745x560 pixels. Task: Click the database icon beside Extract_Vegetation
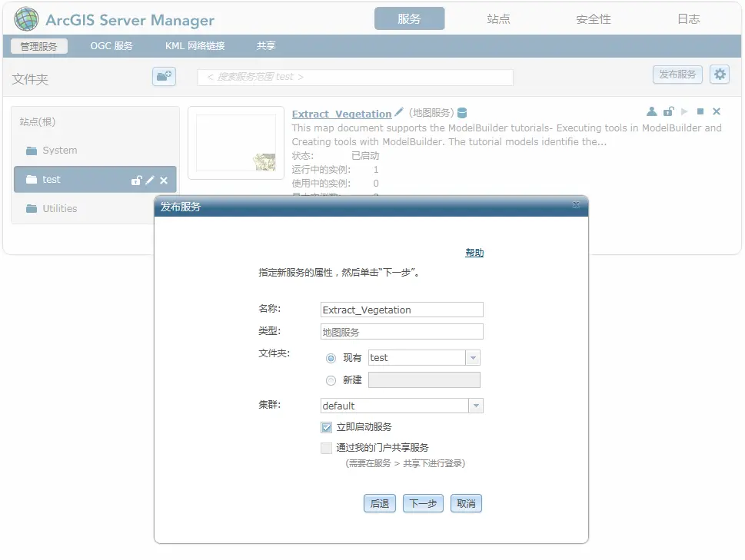462,112
